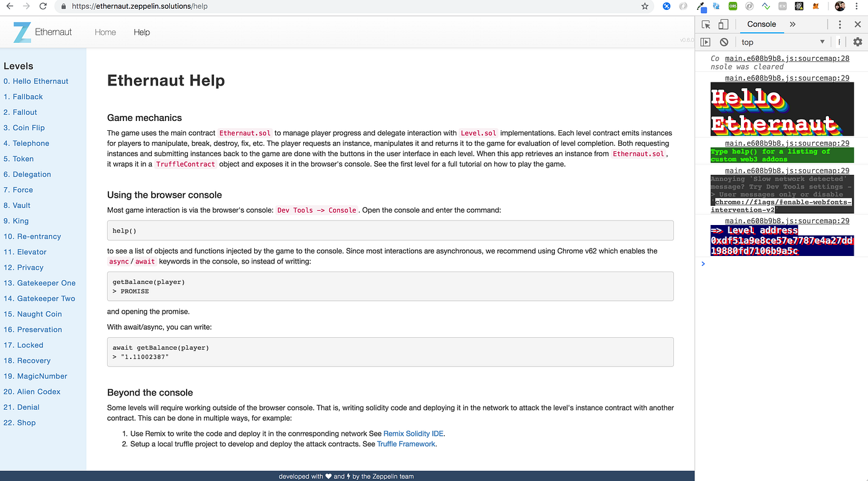The image size is (868, 481).
Task: Go back using the browser back arrow
Action: [9, 6]
